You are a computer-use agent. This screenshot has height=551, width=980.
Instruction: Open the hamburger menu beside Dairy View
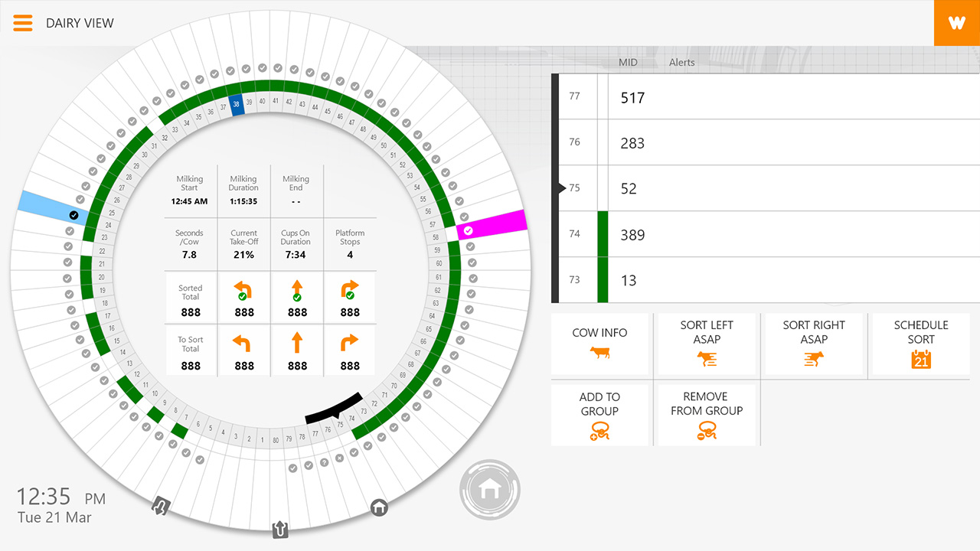click(23, 23)
